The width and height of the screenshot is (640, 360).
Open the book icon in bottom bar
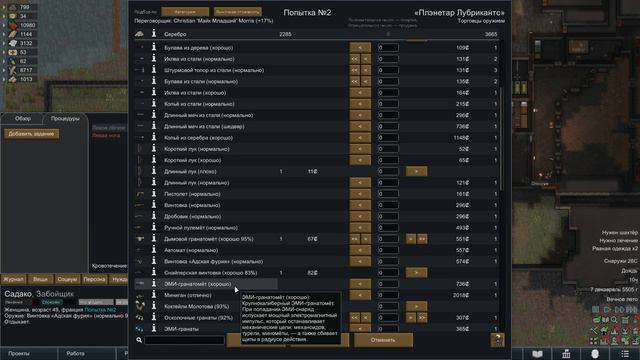pyautogui.click(x=537, y=354)
